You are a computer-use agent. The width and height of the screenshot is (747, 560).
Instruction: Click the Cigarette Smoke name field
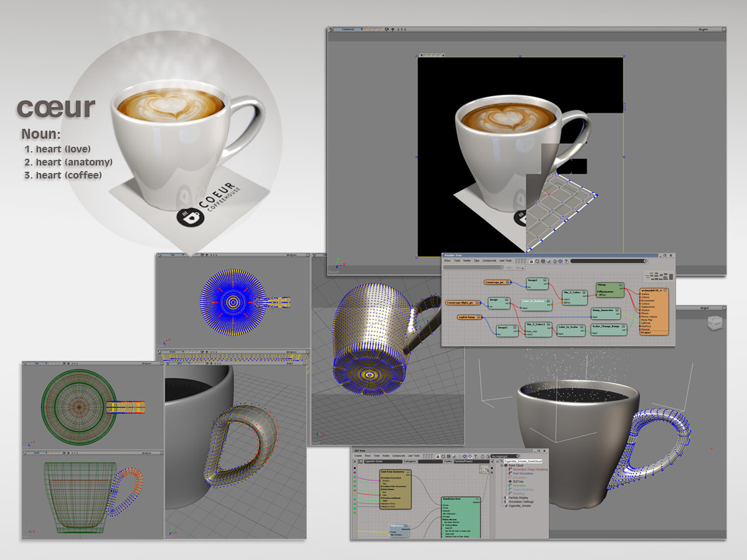(x=383, y=461)
